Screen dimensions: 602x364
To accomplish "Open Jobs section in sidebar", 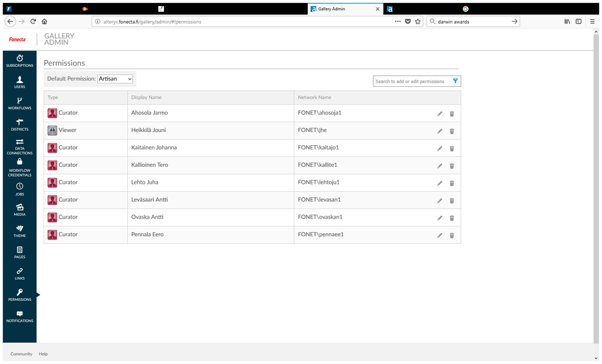I will point(19,189).
